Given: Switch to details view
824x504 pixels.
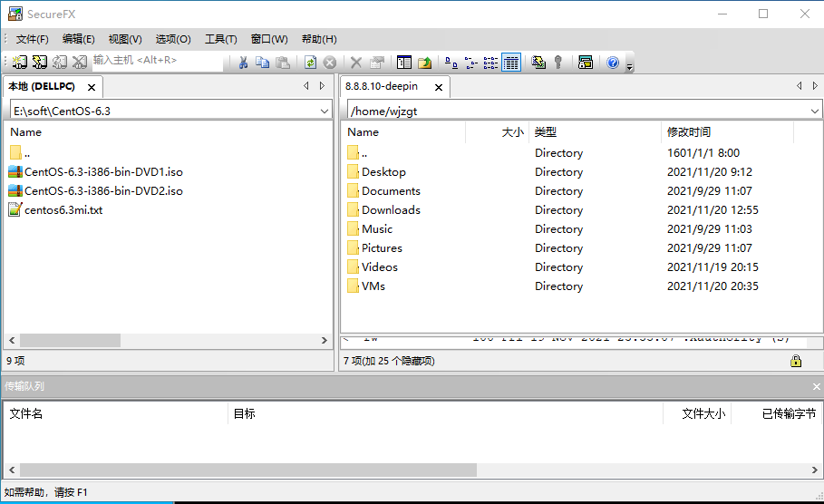Looking at the screenshot, I should pos(511,63).
